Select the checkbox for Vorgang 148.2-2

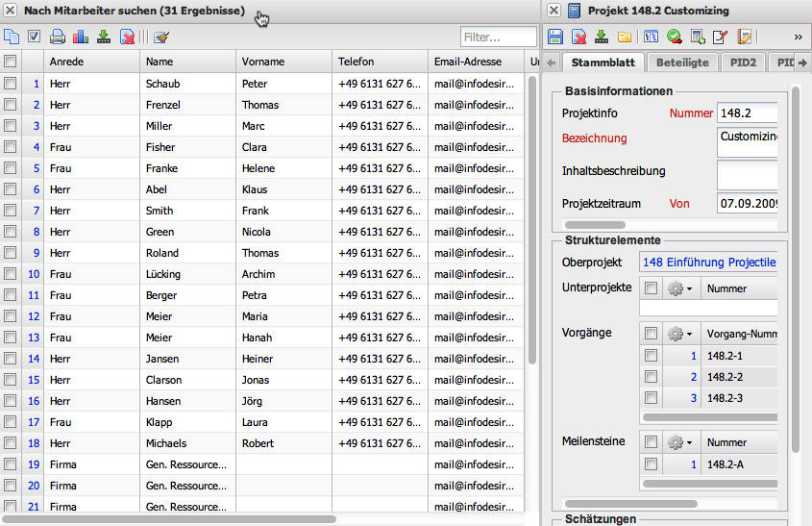click(652, 377)
